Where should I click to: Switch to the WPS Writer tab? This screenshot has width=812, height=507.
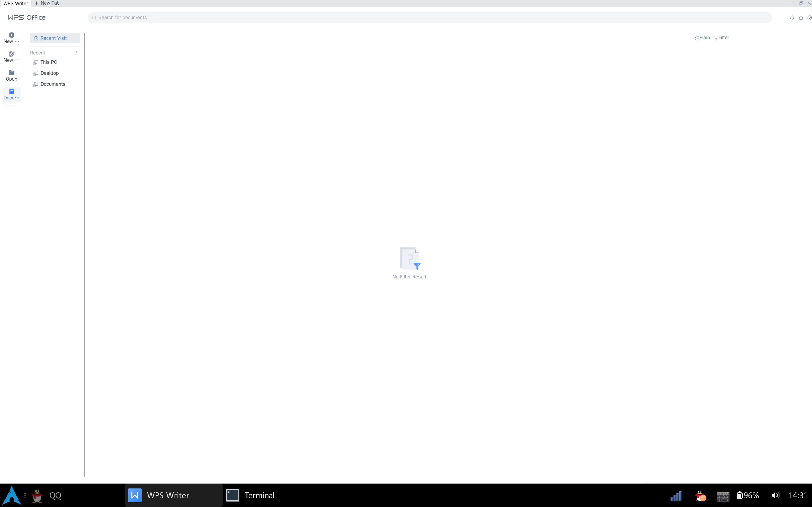click(15, 3)
